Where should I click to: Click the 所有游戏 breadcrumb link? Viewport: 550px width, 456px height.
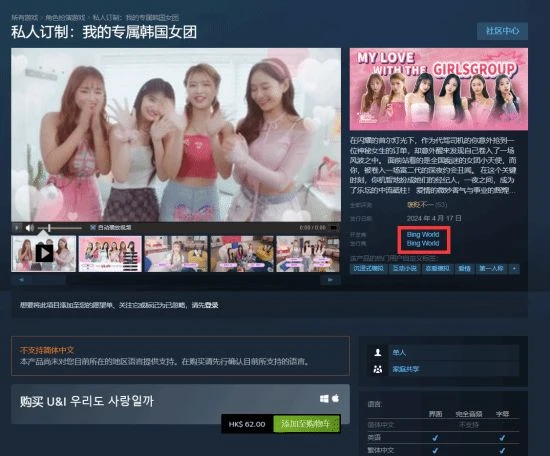(x=25, y=17)
